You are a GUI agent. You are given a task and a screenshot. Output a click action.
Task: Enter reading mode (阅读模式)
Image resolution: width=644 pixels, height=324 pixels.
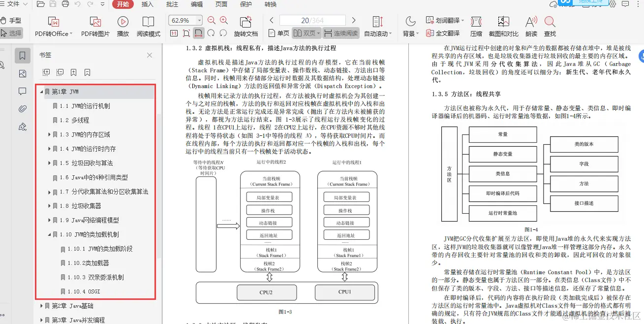pos(148,26)
